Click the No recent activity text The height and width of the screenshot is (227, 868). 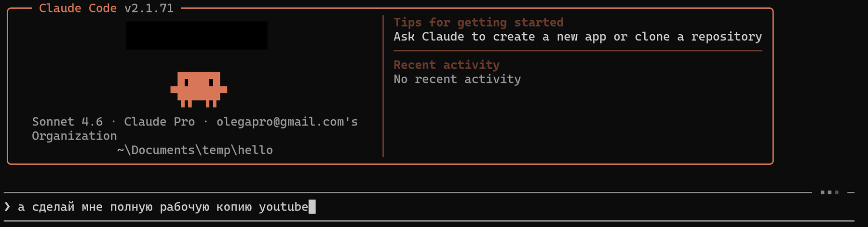coord(457,79)
